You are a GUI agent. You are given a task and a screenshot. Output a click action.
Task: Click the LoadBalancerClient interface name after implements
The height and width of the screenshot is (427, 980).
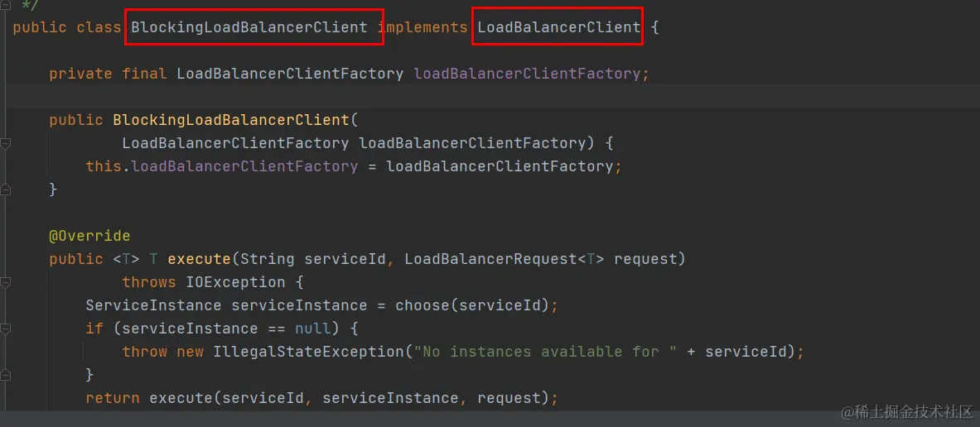click(558, 27)
